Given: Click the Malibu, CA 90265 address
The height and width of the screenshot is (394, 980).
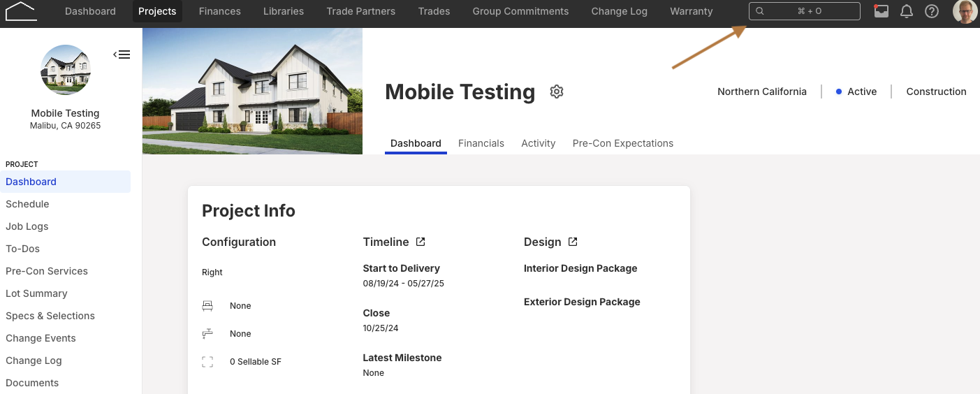Looking at the screenshot, I should (x=66, y=126).
